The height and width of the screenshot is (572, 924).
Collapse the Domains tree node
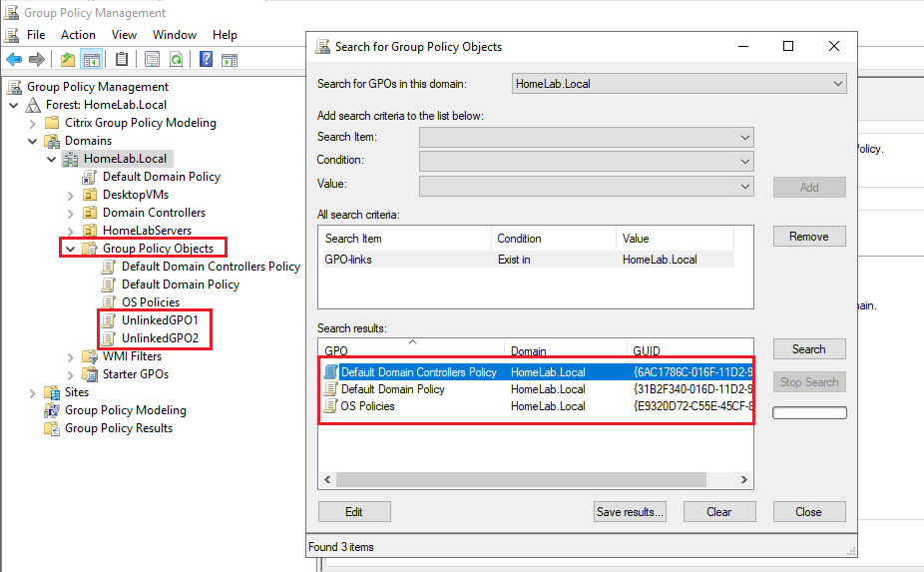pos(32,142)
